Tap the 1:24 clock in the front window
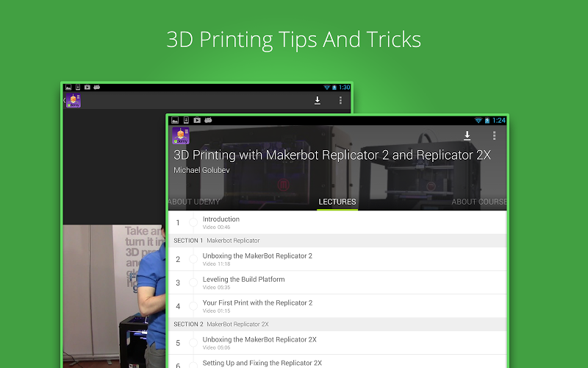Screen dimensions: 588x368 [x=499, y=120]
